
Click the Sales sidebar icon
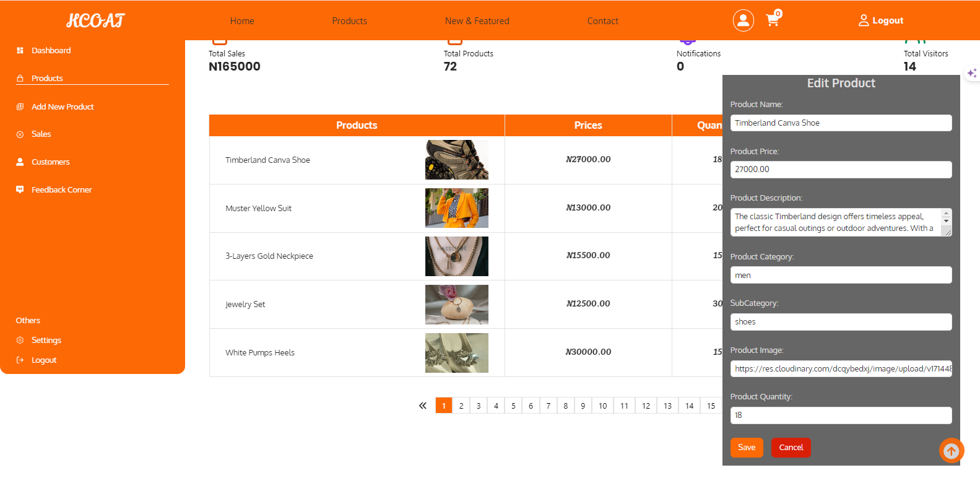[x=20, y=134]
